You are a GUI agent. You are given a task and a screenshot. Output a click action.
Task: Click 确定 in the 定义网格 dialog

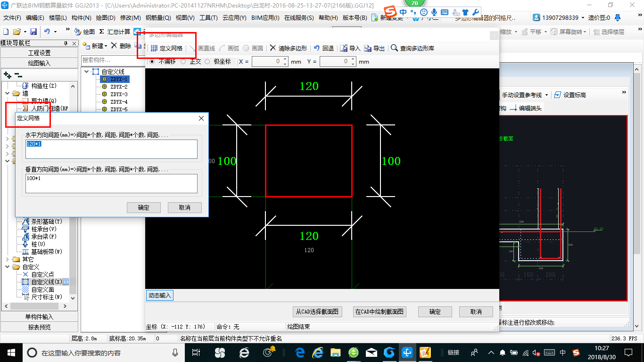[144, 207]
